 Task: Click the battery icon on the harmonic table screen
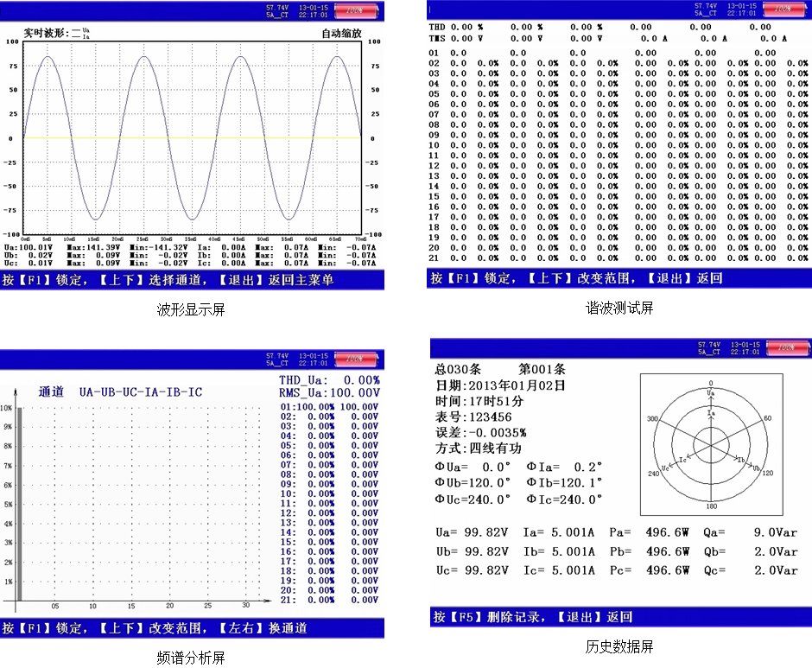tap(784, 10)
